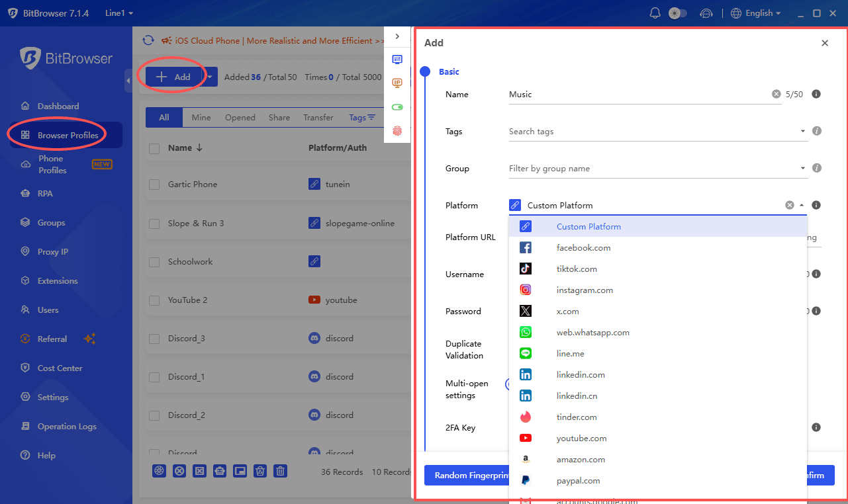Switch to the Opened tab
Viewport: 848px width, 504px height.
[240, 118]
